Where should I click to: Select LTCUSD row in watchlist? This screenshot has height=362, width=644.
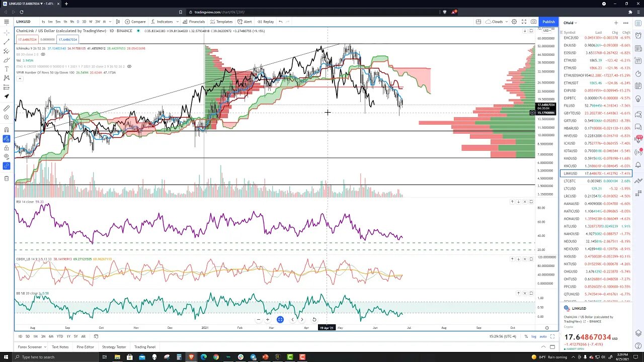click(x=596, y=189)
